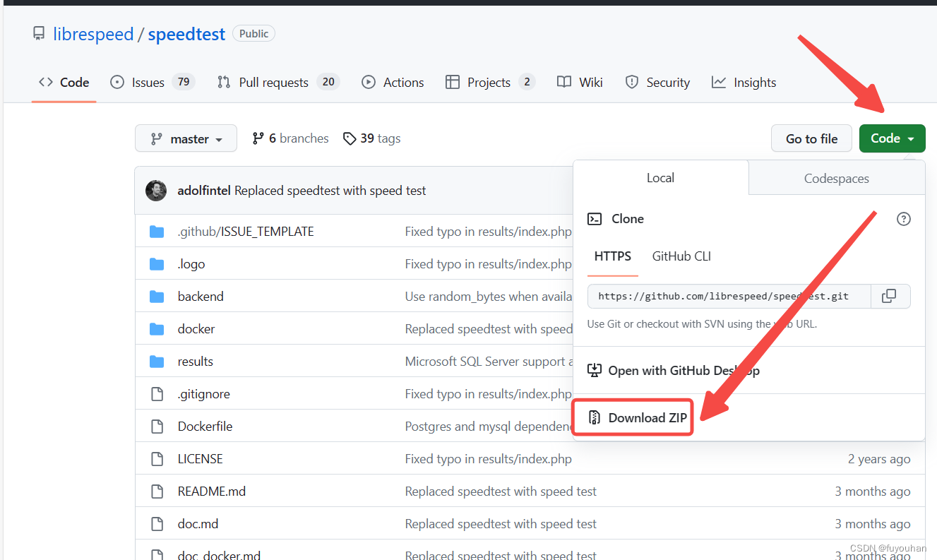
Task: Open the .gitignore file
Action: click(204, 394)
